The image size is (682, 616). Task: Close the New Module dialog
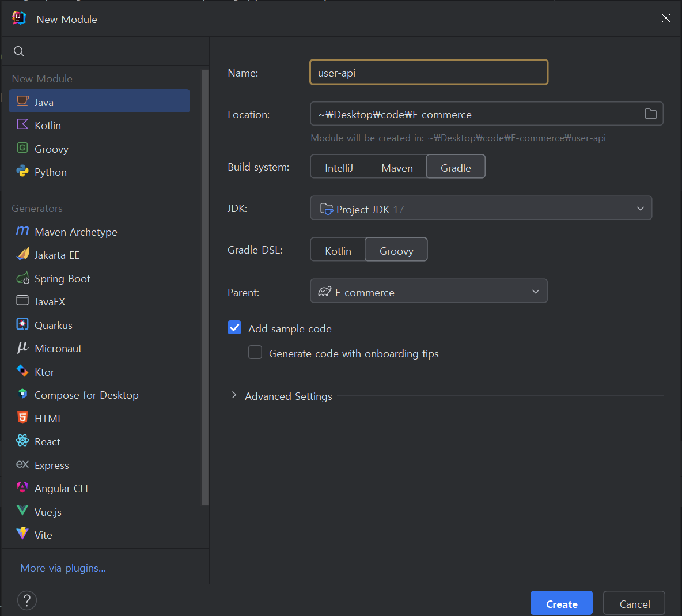click(666, 18)
